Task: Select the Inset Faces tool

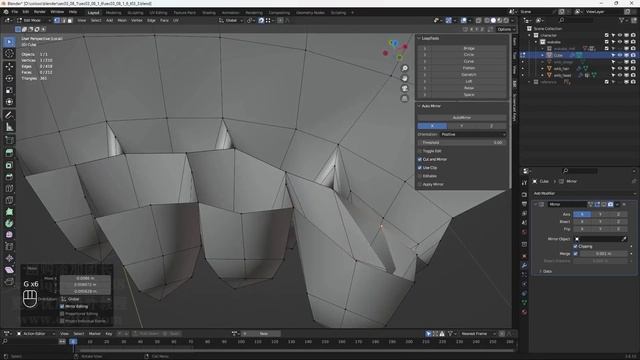Action: pos(9,165)
